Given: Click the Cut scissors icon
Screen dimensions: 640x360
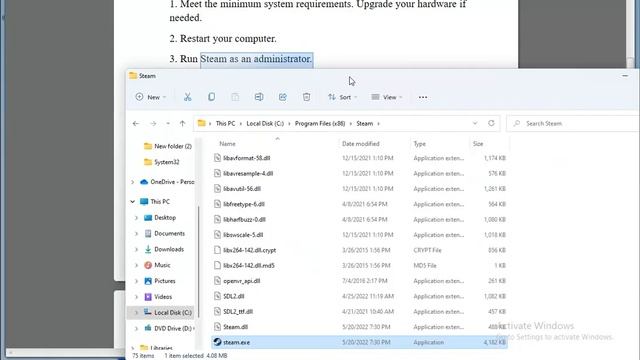Looking at the screenshot, I should click(x=187, y=97).
